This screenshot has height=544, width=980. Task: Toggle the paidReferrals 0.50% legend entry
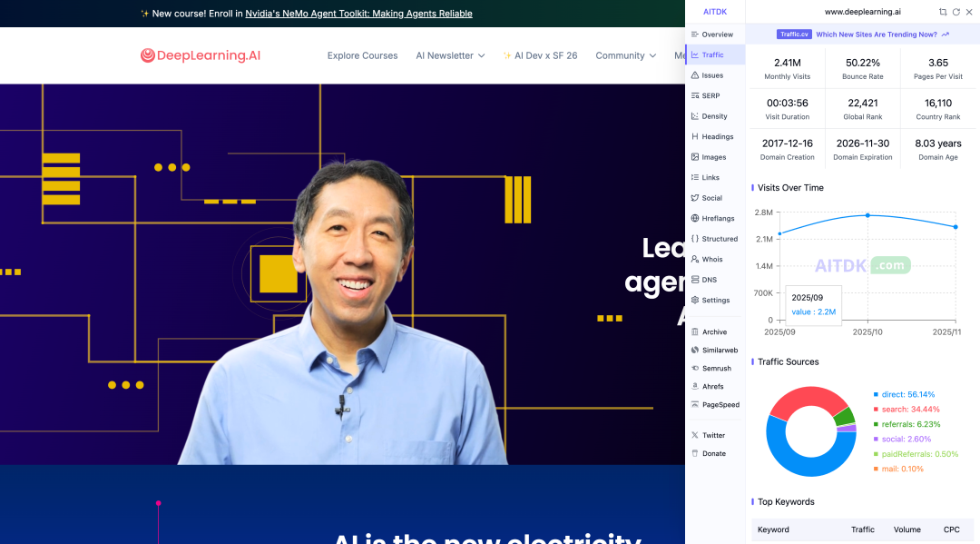coord(916,454)
